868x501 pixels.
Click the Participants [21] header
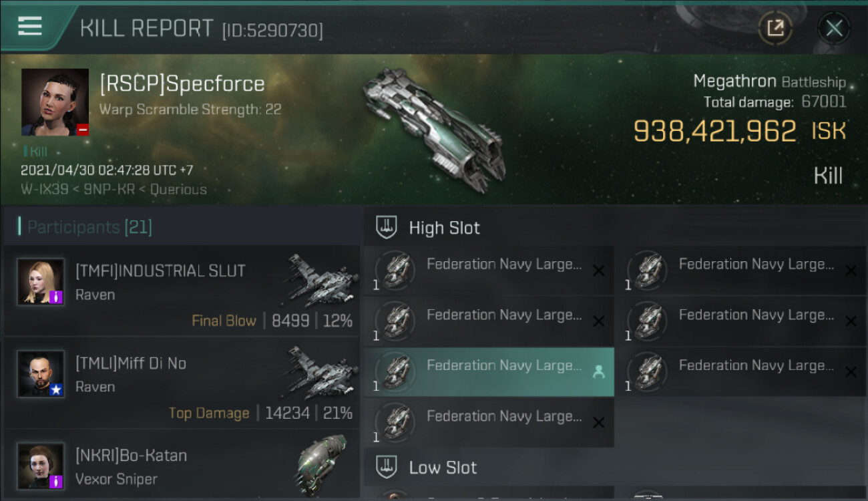coord(85,227)
